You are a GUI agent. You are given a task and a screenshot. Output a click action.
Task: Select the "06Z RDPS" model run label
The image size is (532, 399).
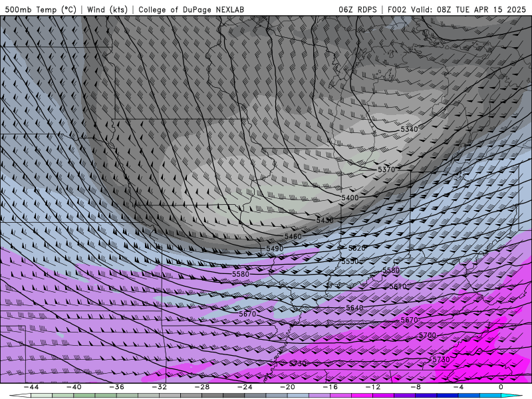358,9
